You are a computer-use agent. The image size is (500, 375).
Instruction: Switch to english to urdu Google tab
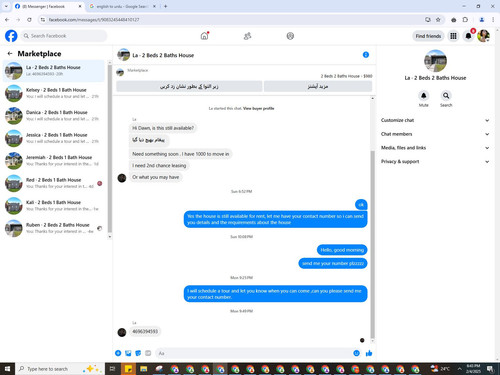point(123,6)
